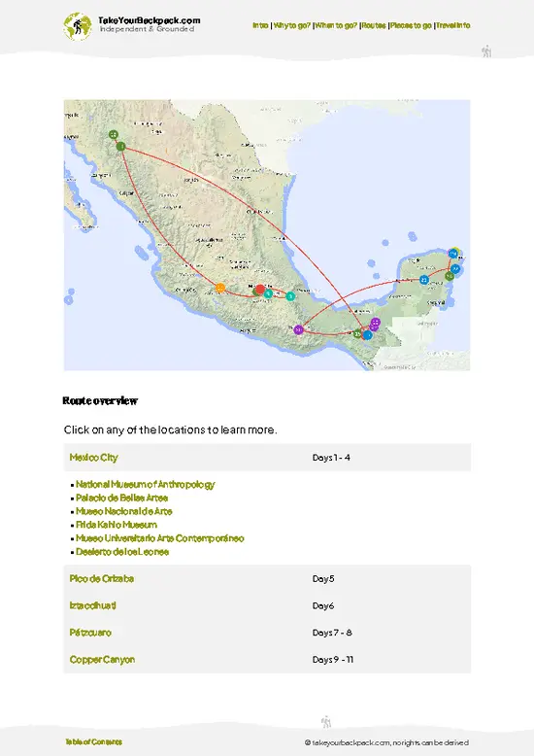Open the Frida Kahlo Museum link
The height and width of the screenshot is (756, 534).
click(117, 525)
